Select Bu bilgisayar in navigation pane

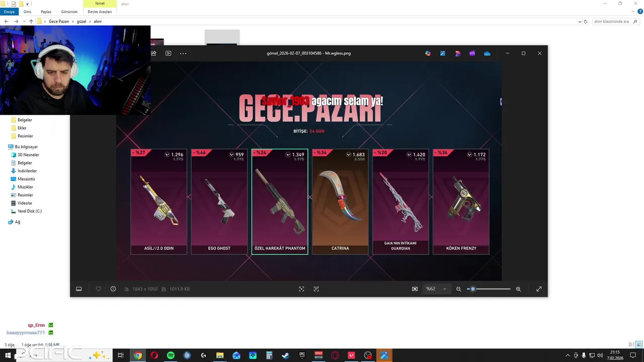coord(26,147)
